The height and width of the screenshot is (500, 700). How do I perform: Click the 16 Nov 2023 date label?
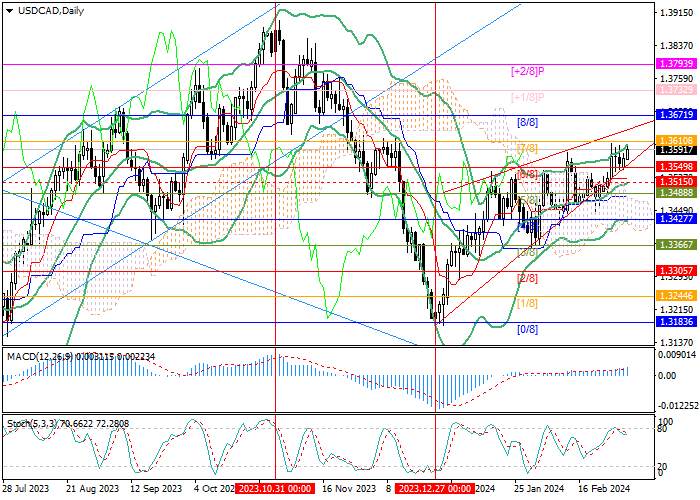coord(349,488)
